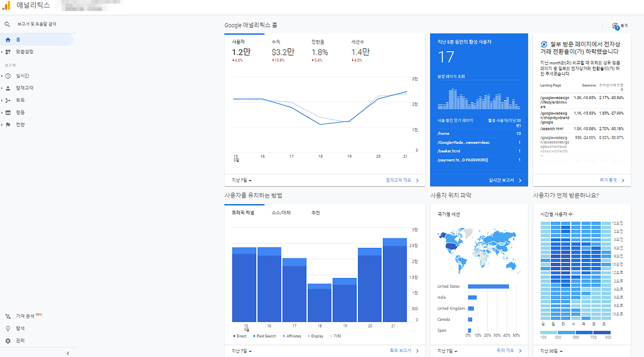Open the 전환 flag icon
644x357 pixels.
pos(8,125)
